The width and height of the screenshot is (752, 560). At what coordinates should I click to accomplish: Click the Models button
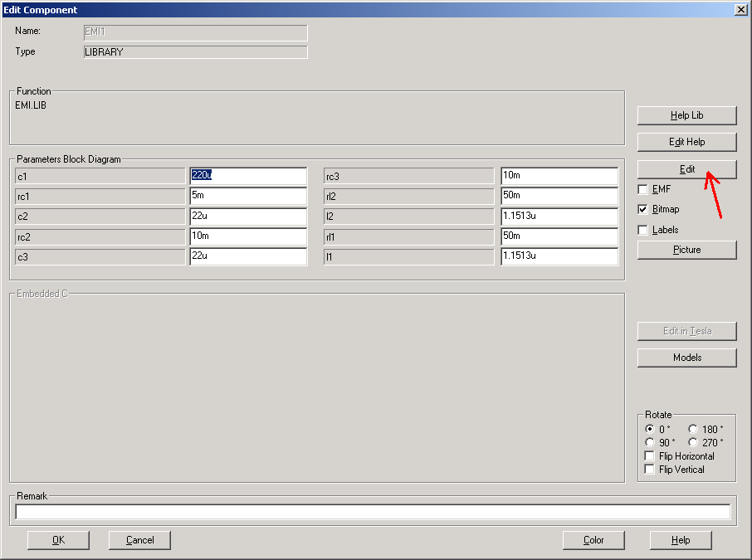(x=686, y=358)
